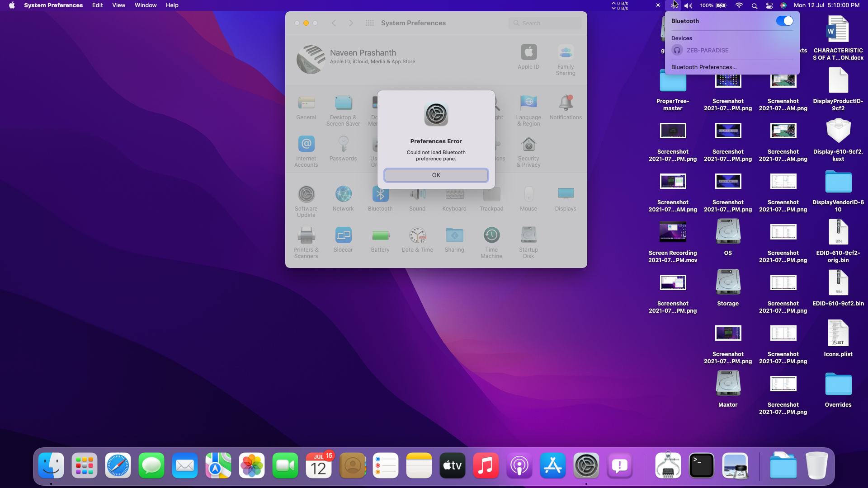Open the Window menu

pyautogui.click(x=146, y=5)
